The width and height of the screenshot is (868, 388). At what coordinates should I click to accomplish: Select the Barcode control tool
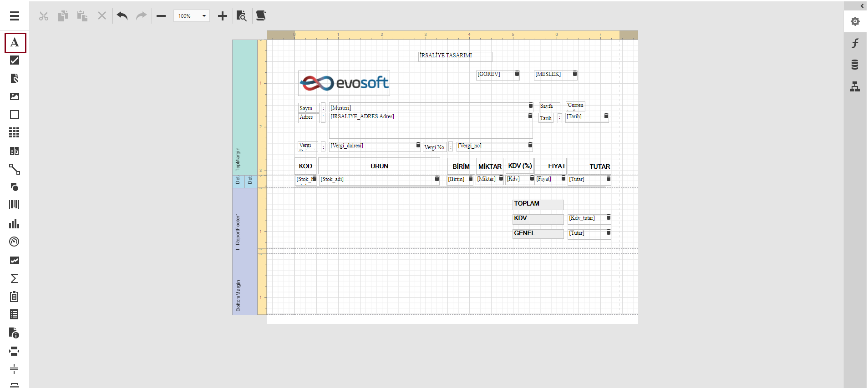[x=15, y=205]
